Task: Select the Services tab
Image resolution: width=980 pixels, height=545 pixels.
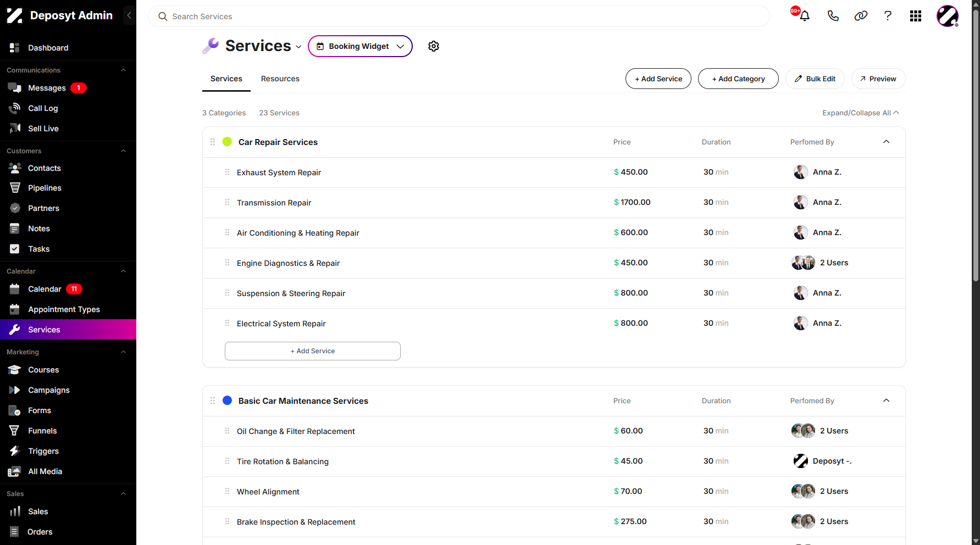Action: tap(226, 79)
